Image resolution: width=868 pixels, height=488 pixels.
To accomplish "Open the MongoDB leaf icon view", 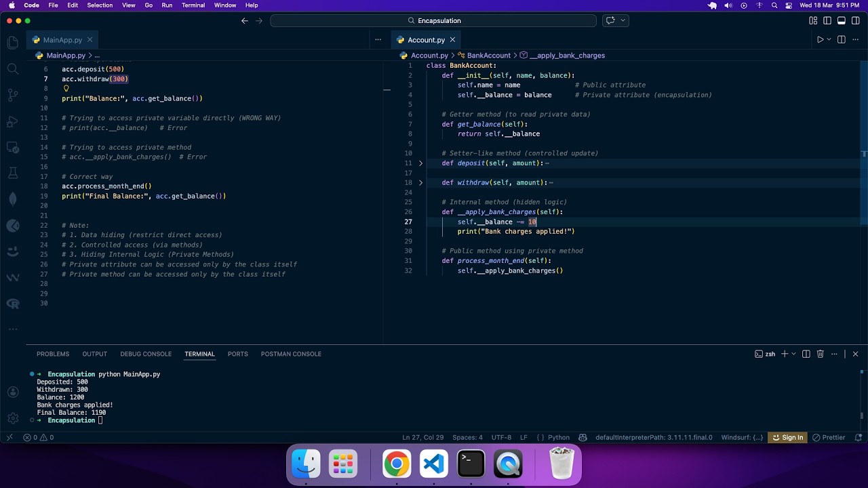I will (x=12, y=199).
